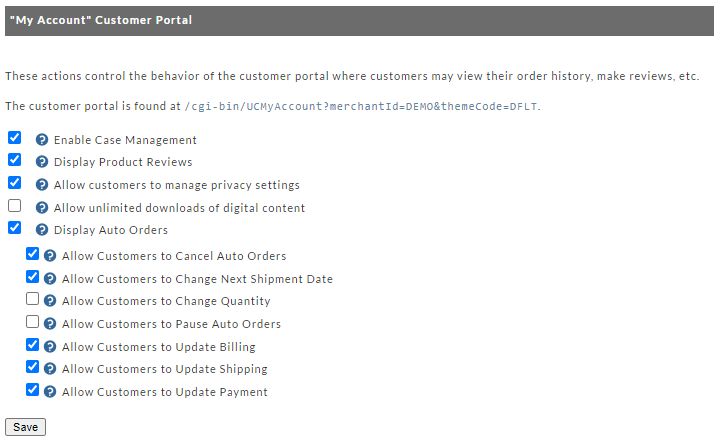This screenshot has width=714, height=443.
Task: Click the Save button
Action: click(26, 427)
